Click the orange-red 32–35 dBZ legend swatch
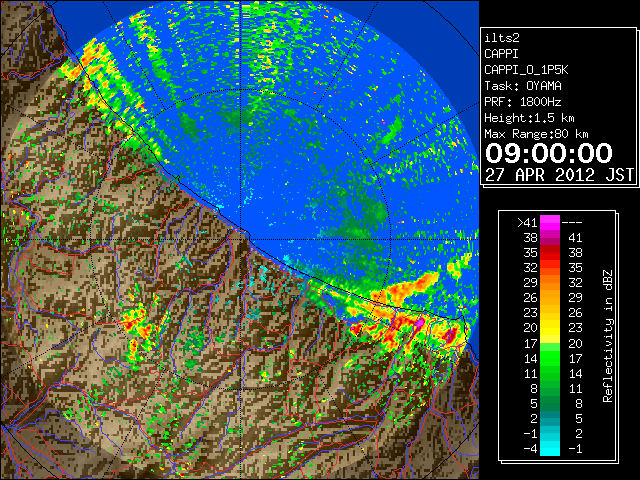Viewport: 640px width, 480px height. [x=550, y=268]
